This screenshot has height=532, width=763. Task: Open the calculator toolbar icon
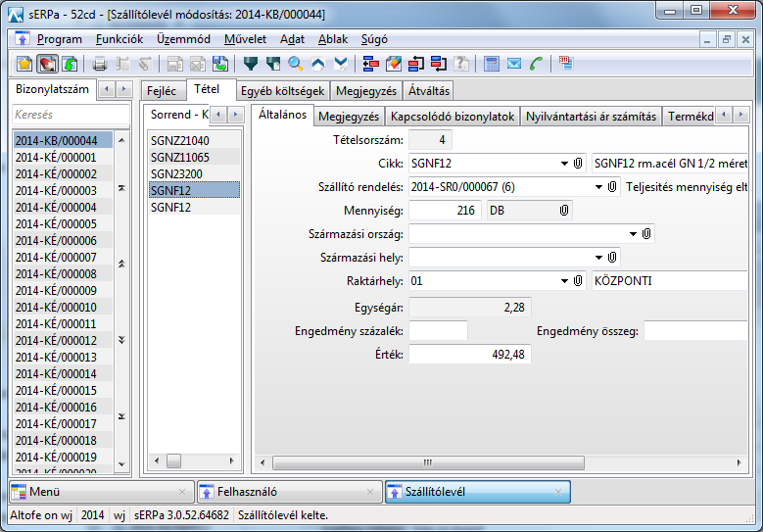click(492, 64)
